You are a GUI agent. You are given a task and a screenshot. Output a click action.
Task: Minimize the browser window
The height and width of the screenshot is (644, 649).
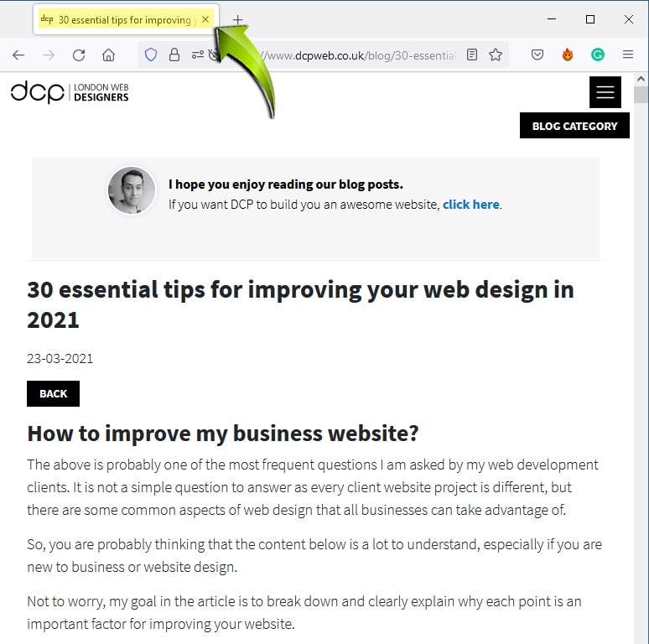pos(552,19)
